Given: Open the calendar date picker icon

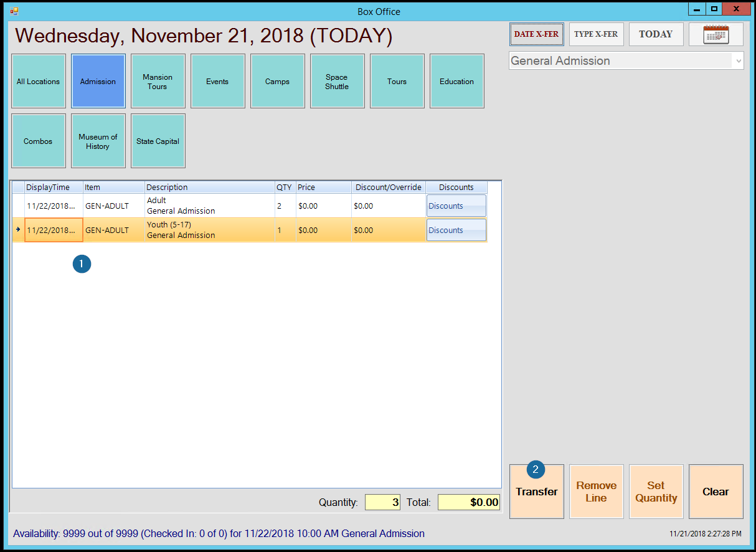Looking at the screenshot, I should tap(716, 34).
